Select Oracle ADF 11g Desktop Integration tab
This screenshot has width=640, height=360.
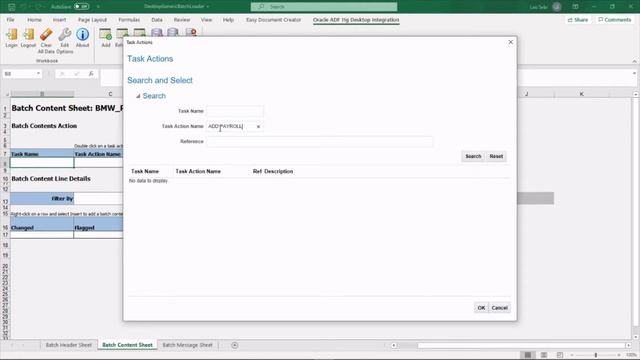click(x=356, y=20)
